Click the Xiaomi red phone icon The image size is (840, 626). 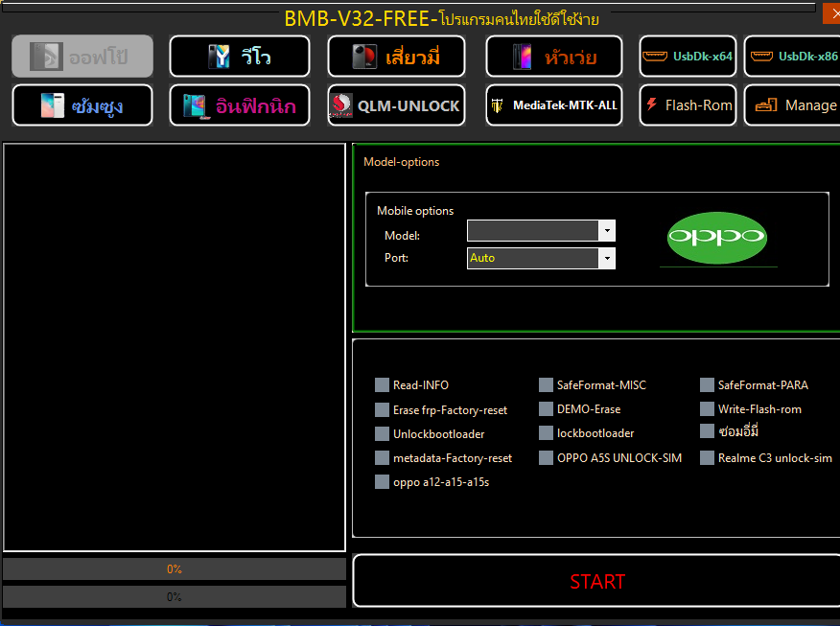point(364,57)
